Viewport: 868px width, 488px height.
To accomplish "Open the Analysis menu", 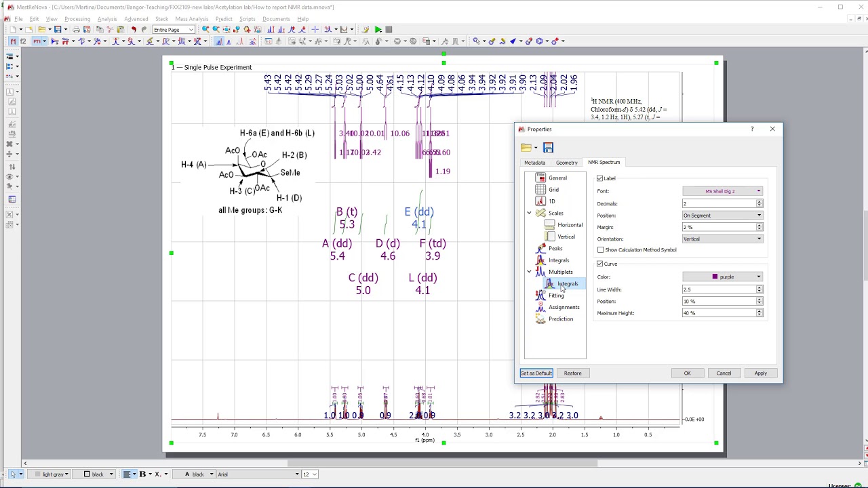I will click(x=107, y=19).
